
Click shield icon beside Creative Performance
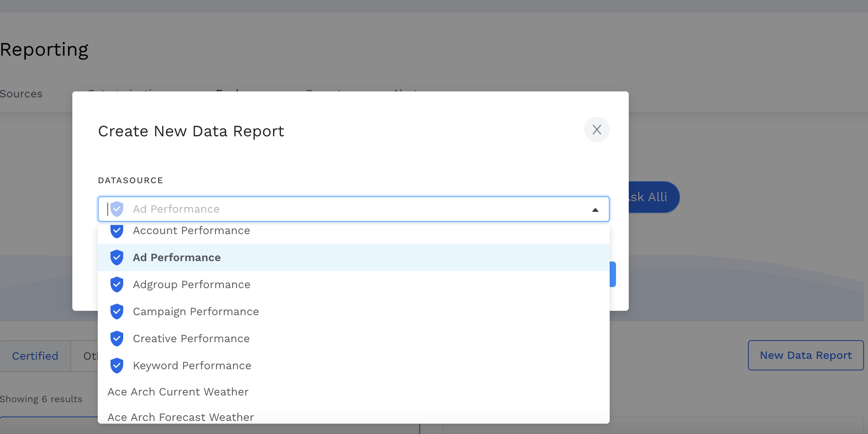117,339
